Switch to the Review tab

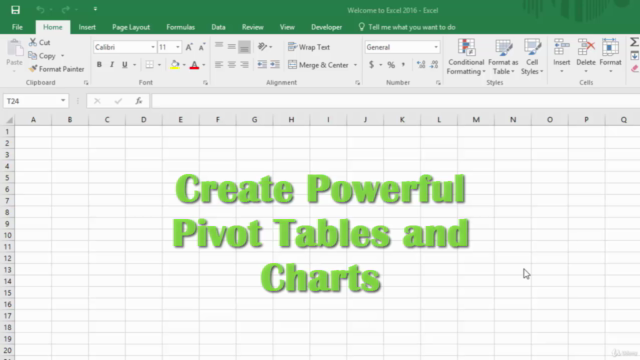pyautogui.click(x=252, y=27)
